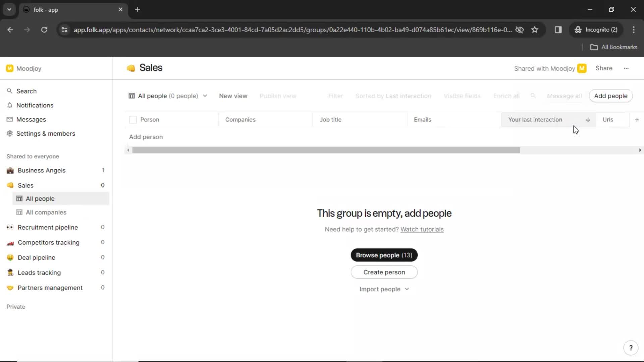Click the Messages icon in sidebar
This screenshot has width=644, height=362.
pos(10,119)
